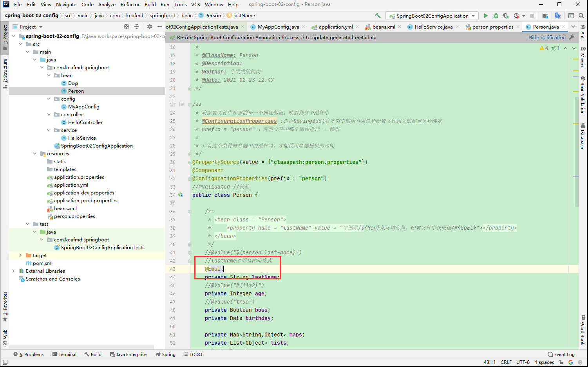
Task: Select the Person class in the Project tree
Action: pyautogui.click(x=75, y=91)
